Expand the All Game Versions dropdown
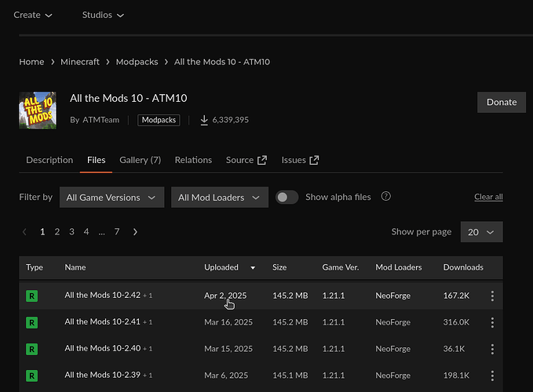Viewport: 533px width, 392px height. (111, 198)
